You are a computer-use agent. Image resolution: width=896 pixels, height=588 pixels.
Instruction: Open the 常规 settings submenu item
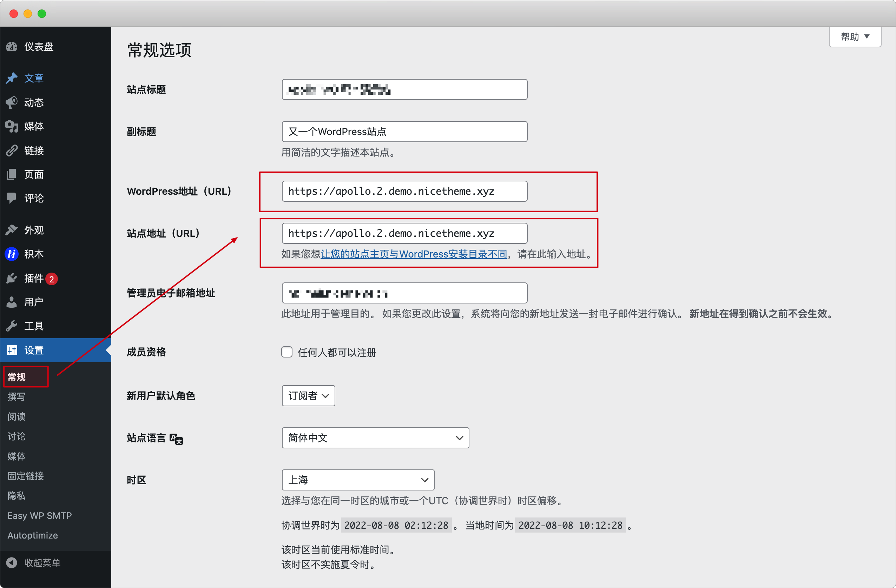click(17, 377)
